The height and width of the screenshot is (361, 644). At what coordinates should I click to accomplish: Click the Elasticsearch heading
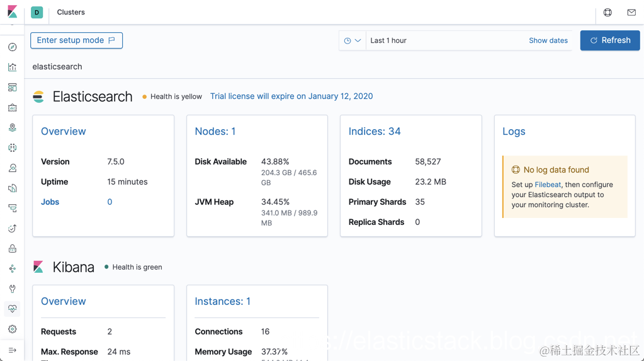point(93,96)
